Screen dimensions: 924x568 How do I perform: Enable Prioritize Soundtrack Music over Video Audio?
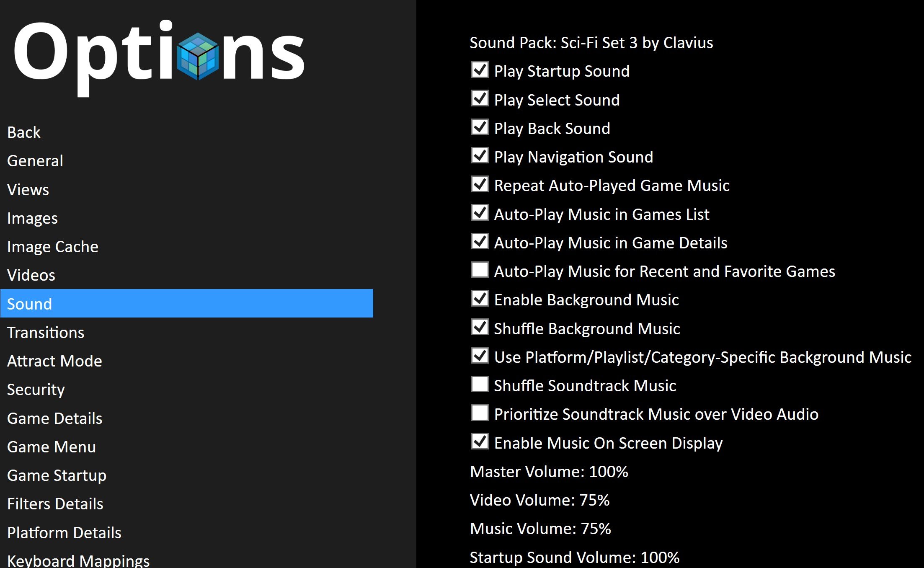480,413
